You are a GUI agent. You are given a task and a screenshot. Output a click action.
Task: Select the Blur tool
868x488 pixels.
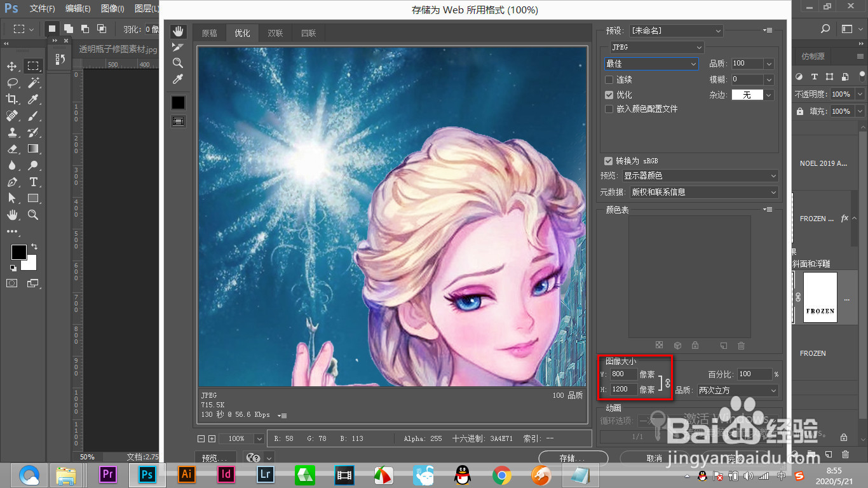tap(12, 165)
